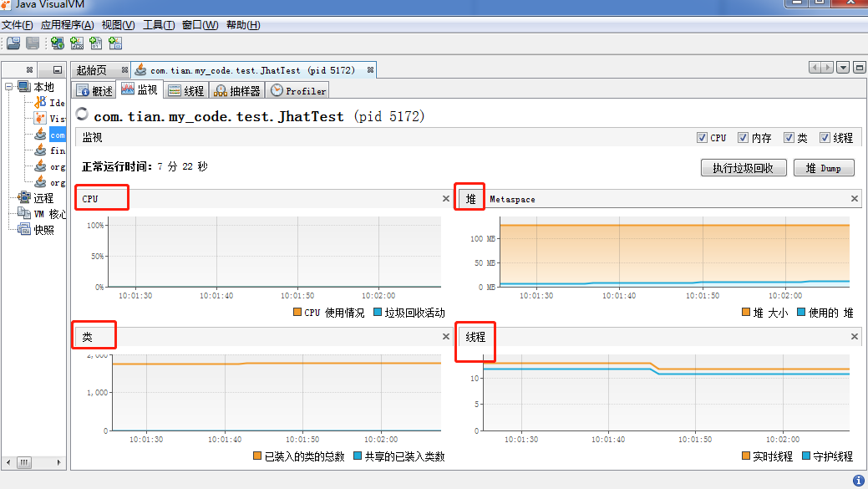The height and width of the screenshot is (489, 868).
Task: Click the side panel horizontal scrollbar thumb
Action: 23,462
